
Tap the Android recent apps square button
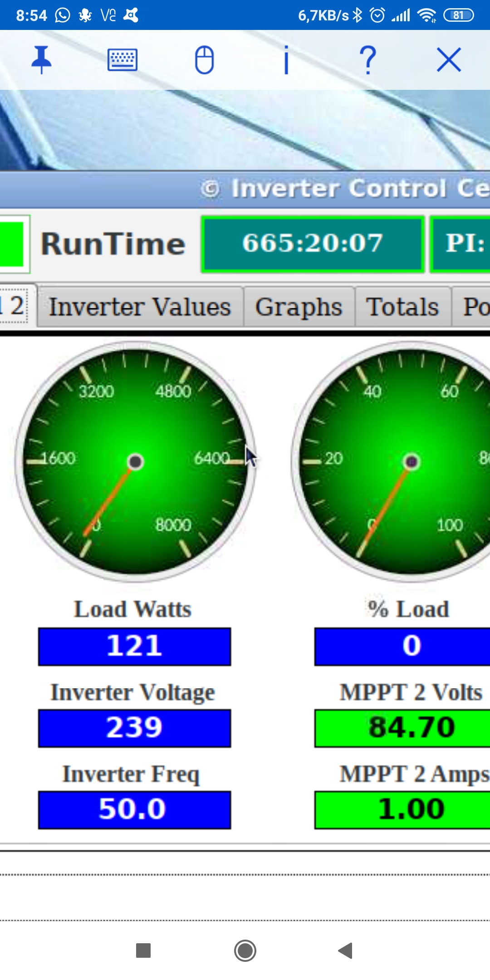point(143,950)
